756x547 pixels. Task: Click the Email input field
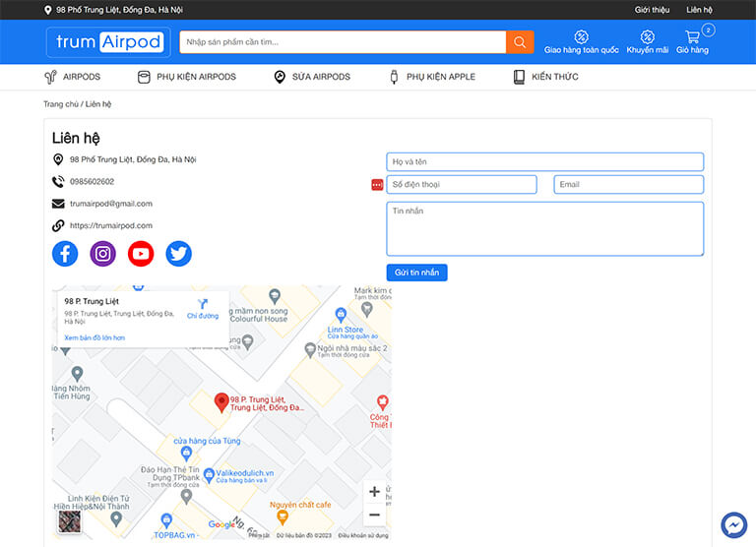click(628, 184)
